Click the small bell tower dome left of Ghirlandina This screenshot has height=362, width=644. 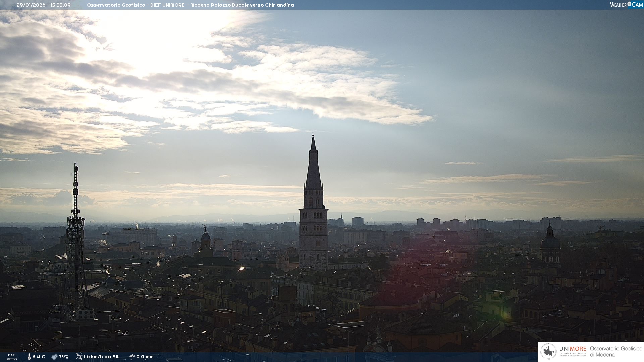coord(206,236)
